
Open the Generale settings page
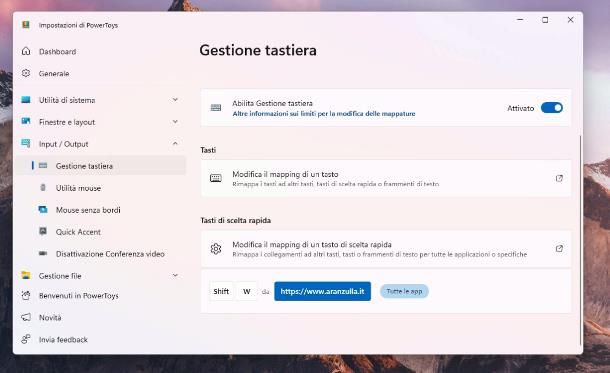[x=54, y=74]
